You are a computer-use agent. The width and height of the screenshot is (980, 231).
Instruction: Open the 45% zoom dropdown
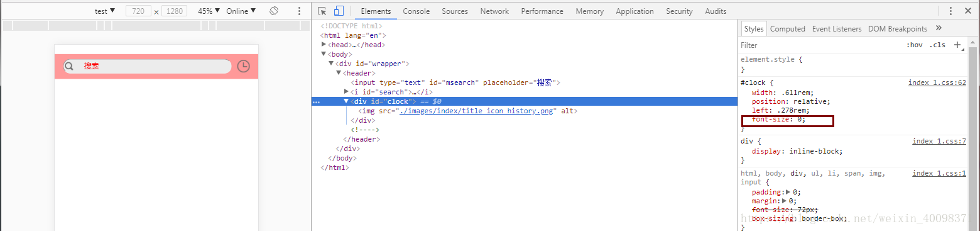point(209,11)
